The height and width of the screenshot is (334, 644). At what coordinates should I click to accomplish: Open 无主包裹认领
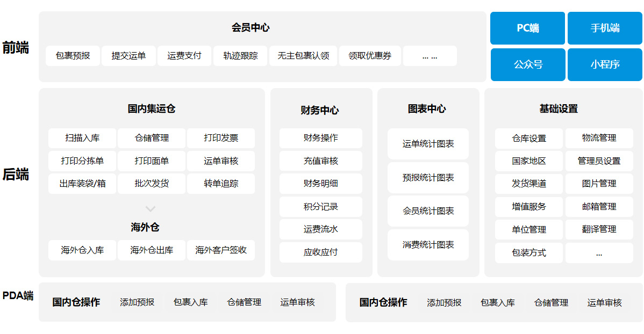tap(303, 55)
